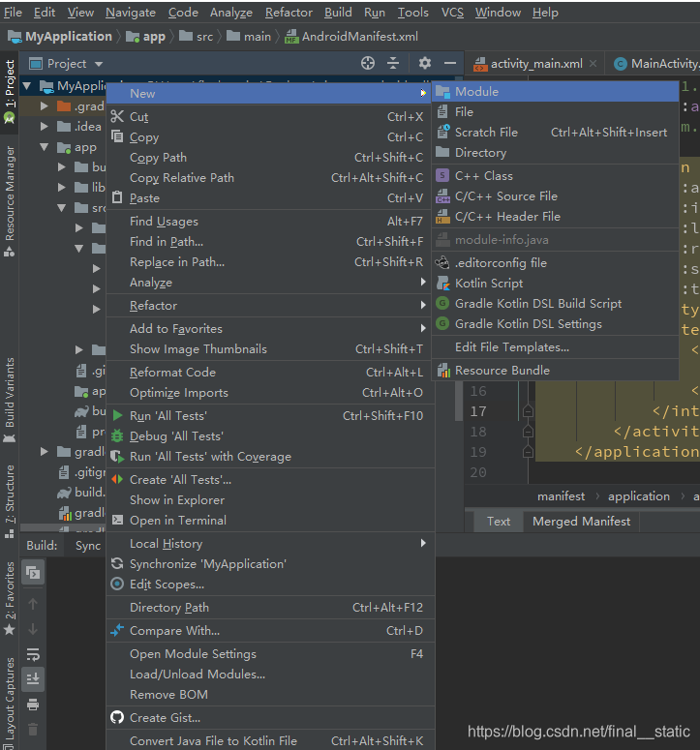Click line number 20 in gutter
The height and width of the screenshot is (750, 700).
tap(478, 472)
